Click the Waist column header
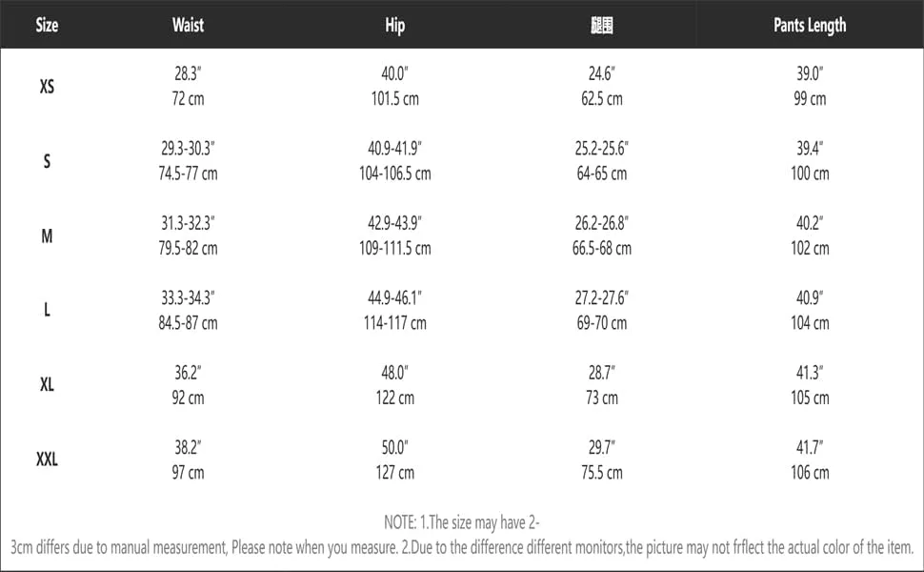 pyautogui.click(x=188, y=25)
